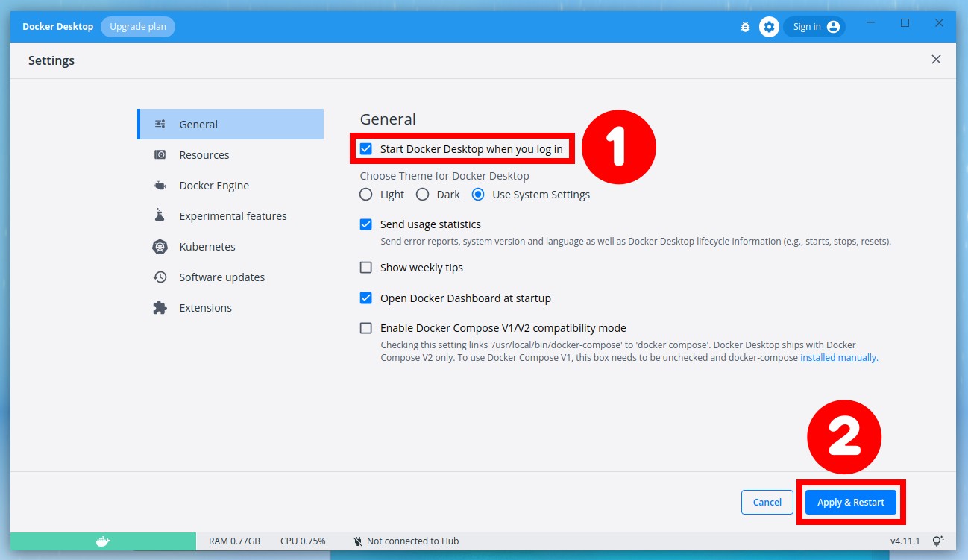This screenshot has height=560, width=968.
Task: Minimize the Docker Desktop window
Action: 871,24
